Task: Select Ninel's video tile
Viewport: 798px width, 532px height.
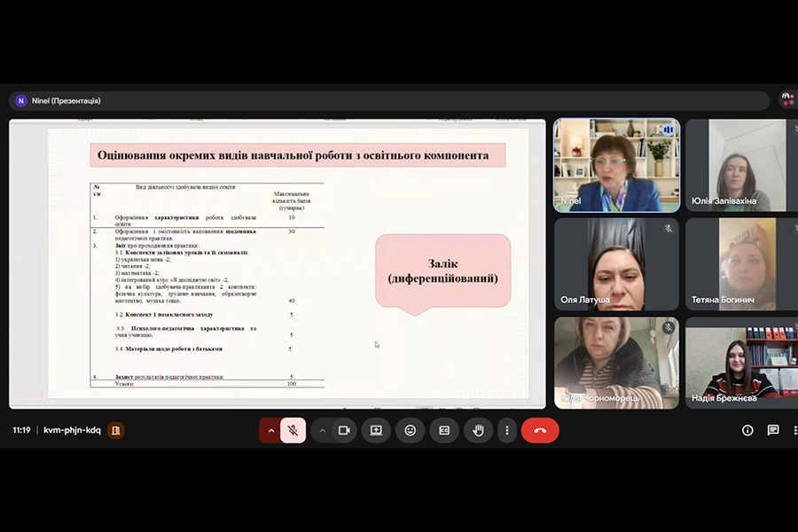Action: pos(617,165)
